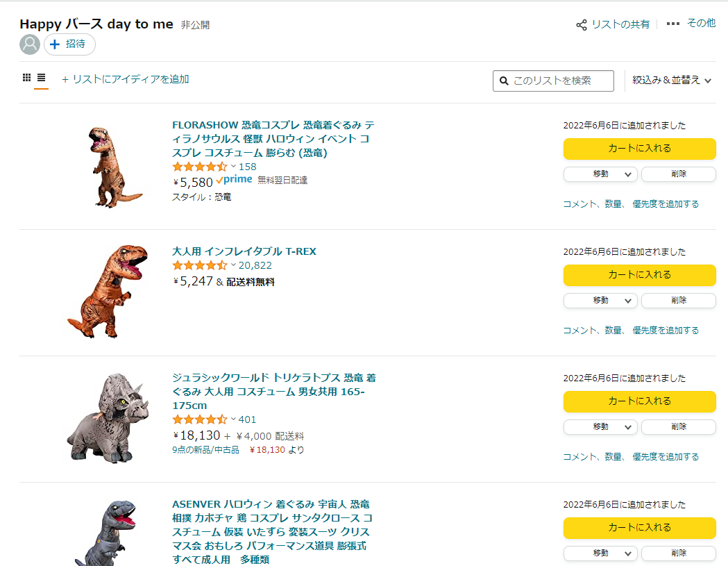728x566 pixels.
Task: Add Triceratops costume to cart
Action: [x=639, y=401]
